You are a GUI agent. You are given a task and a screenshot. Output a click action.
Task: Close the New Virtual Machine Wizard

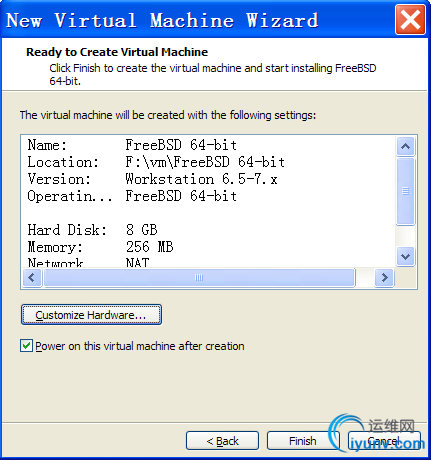coord(410,20)
